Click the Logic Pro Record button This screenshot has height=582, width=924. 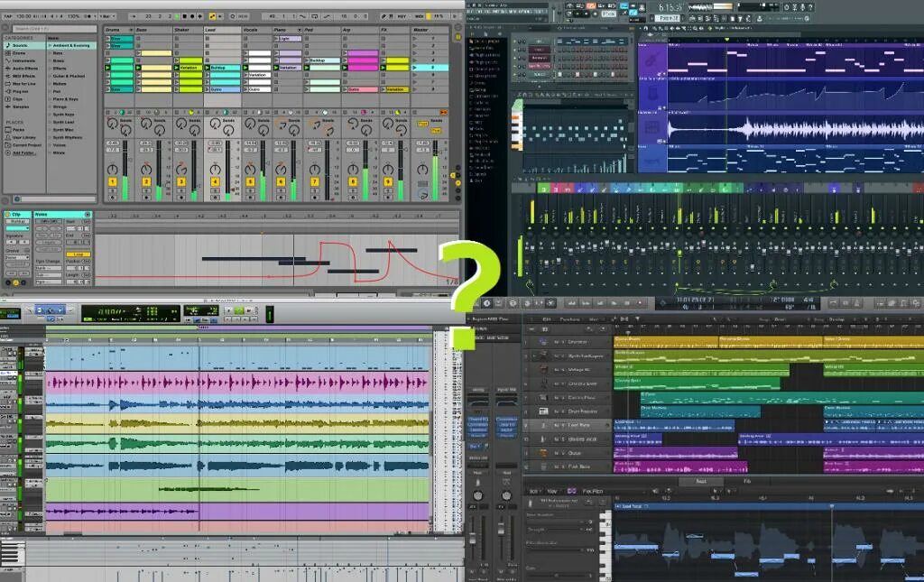click(640, 303)
